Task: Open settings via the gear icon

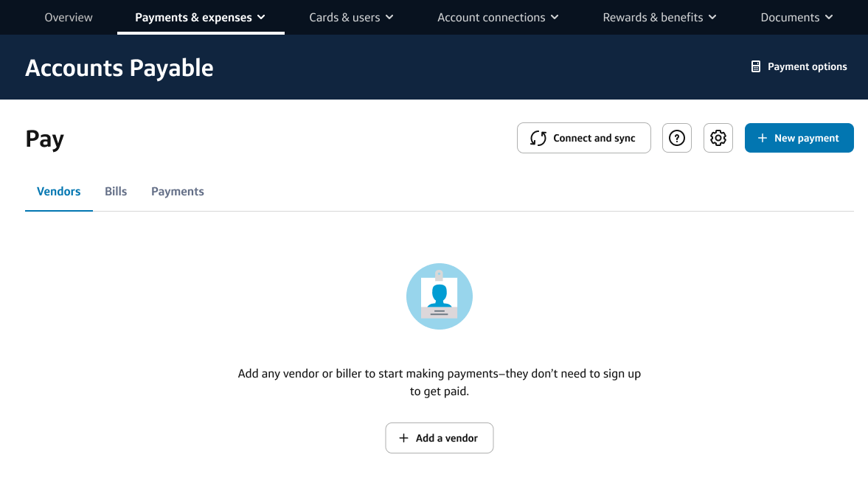Action: point(718,138)
